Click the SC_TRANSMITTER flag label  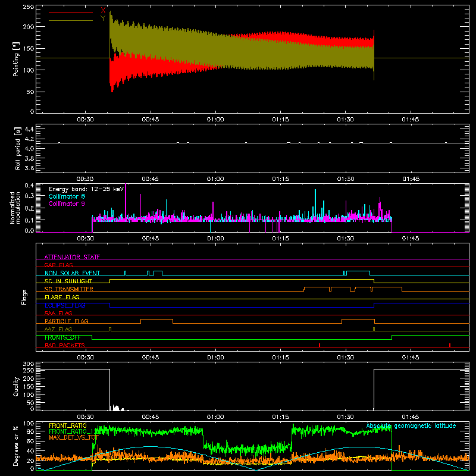tap(69, 289)
